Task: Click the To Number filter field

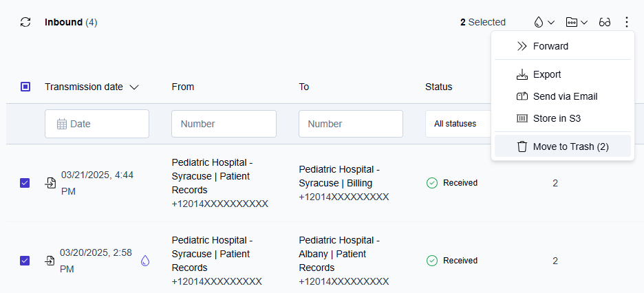Action: pyautogui.click(x=350, y=124)
